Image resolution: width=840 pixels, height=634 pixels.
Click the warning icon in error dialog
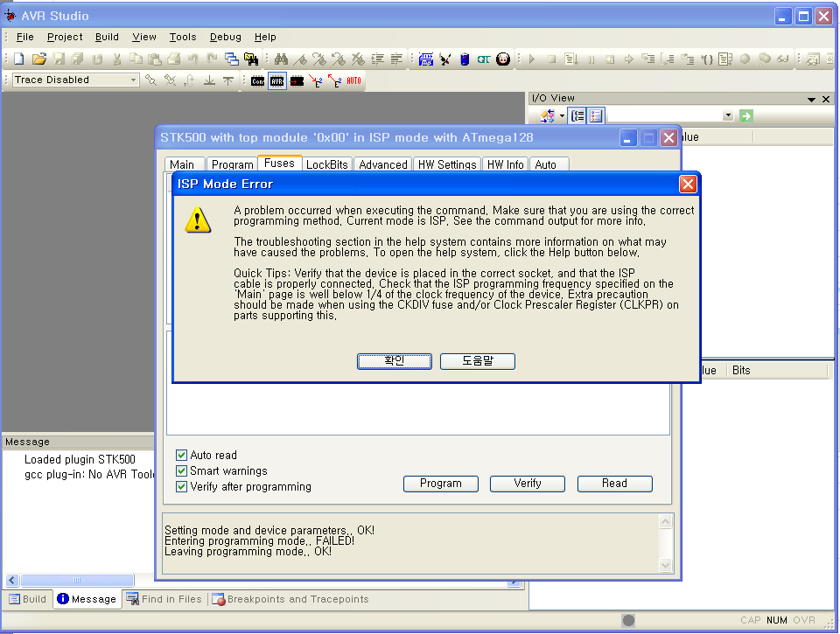[x=199, y=219]
